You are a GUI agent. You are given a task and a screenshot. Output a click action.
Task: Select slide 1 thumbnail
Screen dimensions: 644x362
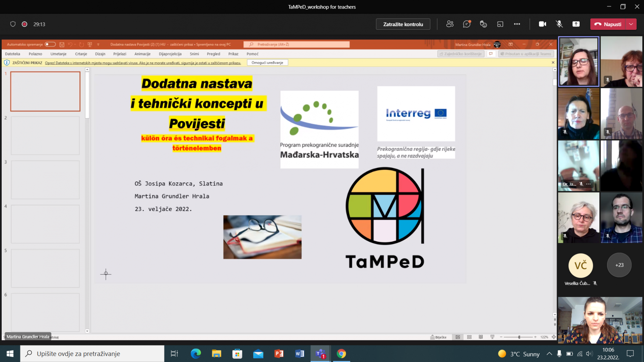45,92
